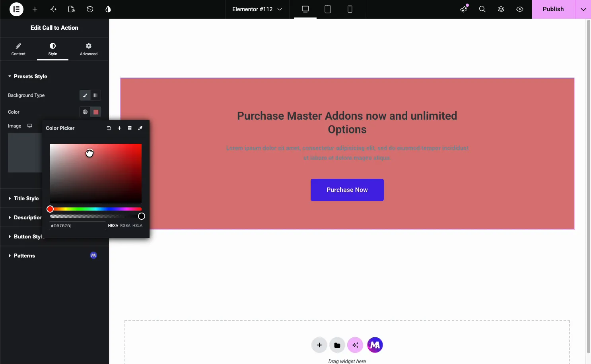Click the opacity alpha slider
This screenshot has width=591, height=364.
96,216
